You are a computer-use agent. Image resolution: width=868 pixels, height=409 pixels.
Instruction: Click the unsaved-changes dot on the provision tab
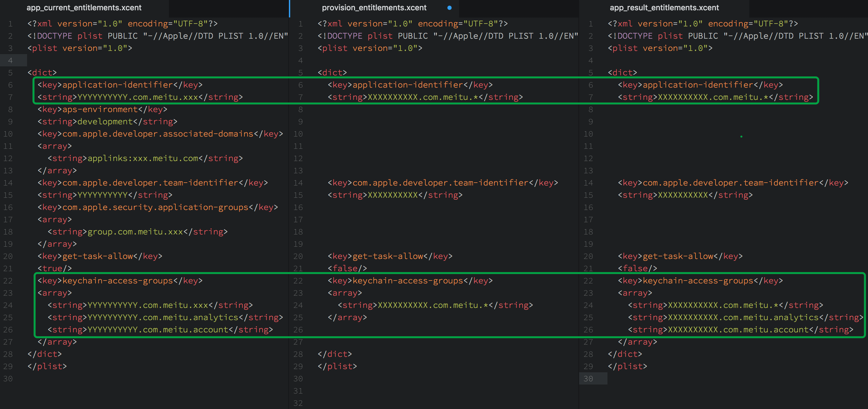[449, 8]
